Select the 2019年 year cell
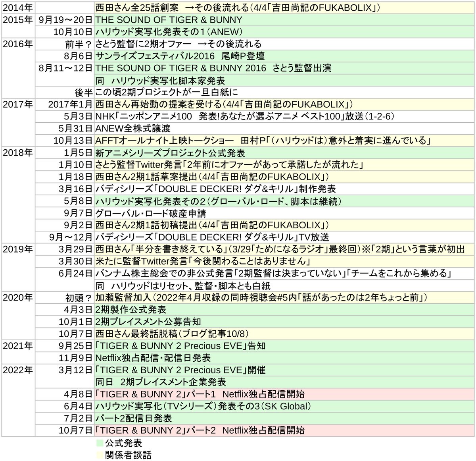476x461 pixels. (x=18, y=267)
